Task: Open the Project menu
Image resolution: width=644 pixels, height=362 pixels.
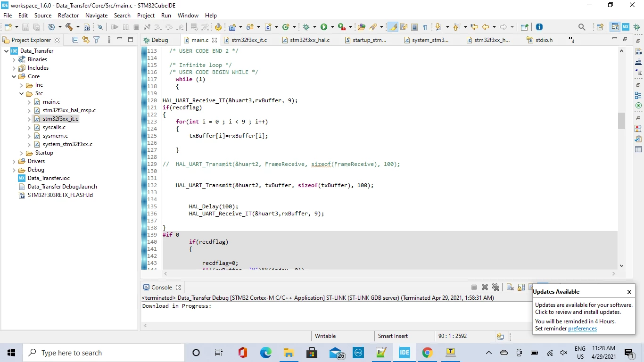Action: point(146,16)
